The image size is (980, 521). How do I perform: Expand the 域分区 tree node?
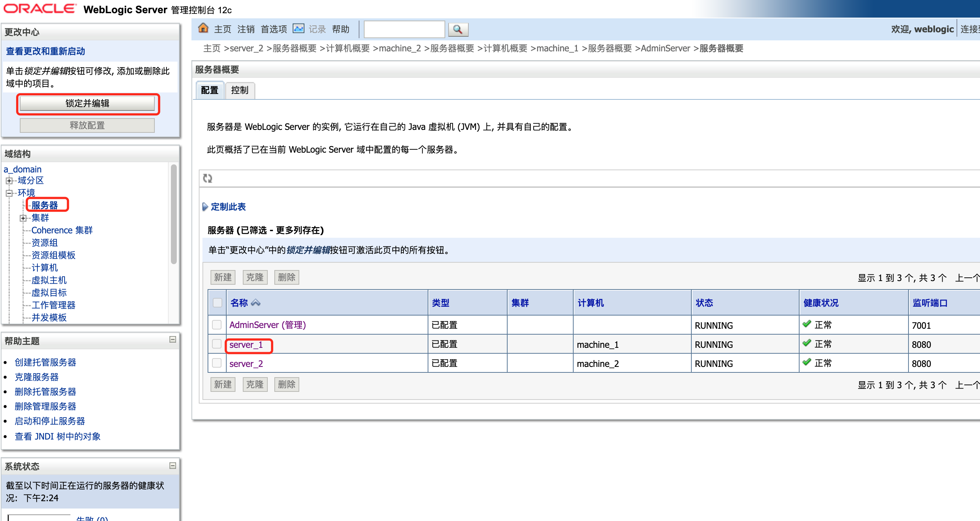9,181
